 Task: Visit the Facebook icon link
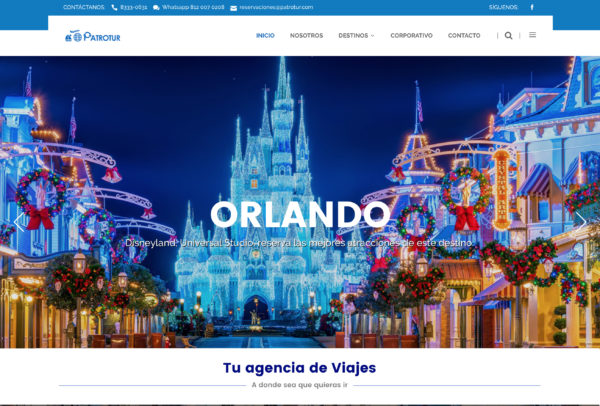click(532, 7)
